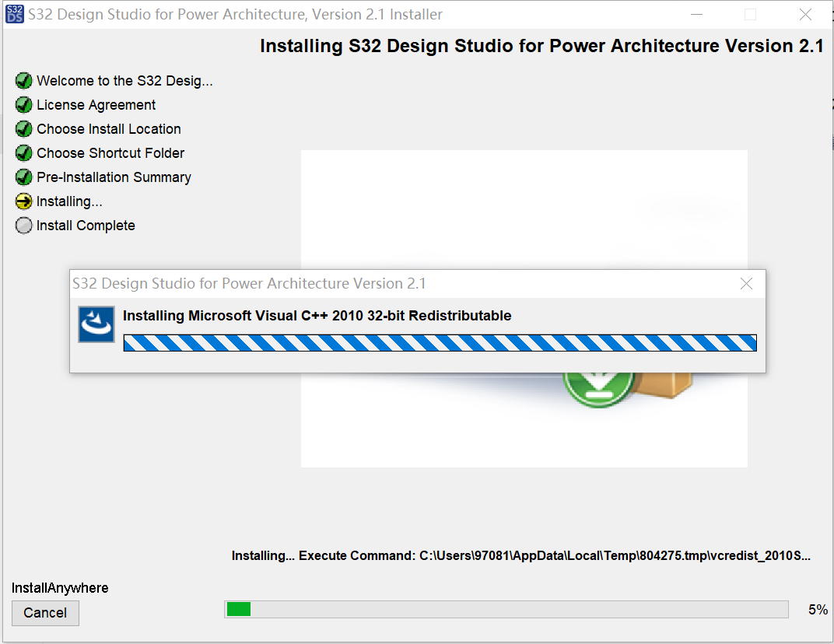Select the 'Install Complete' step text
The image size is (834, 644).
tap(86, 226)
